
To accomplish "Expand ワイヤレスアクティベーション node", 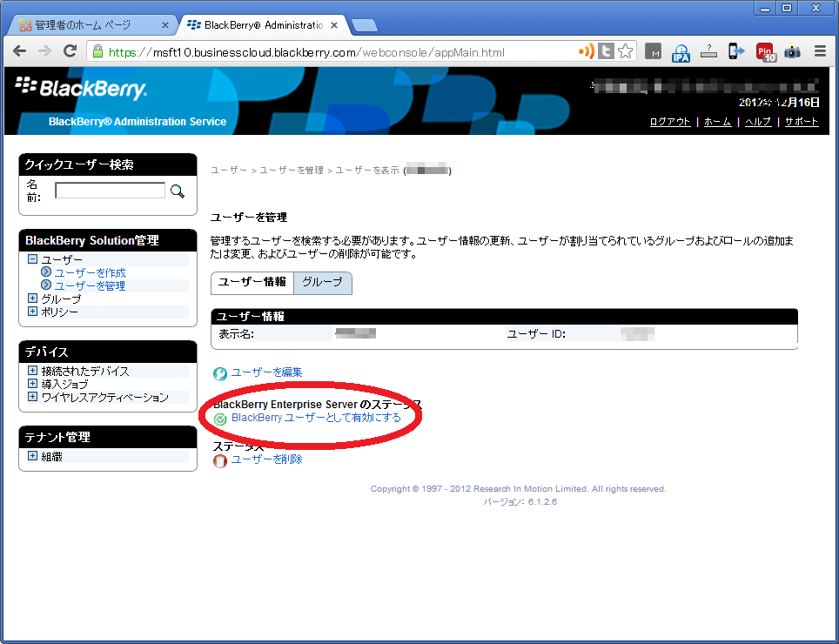I will 33,397.
